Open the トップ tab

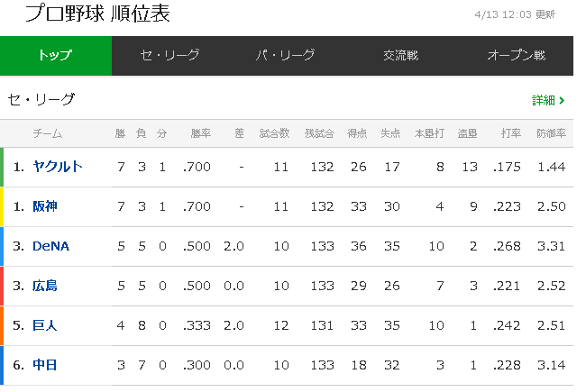point(56,56)
